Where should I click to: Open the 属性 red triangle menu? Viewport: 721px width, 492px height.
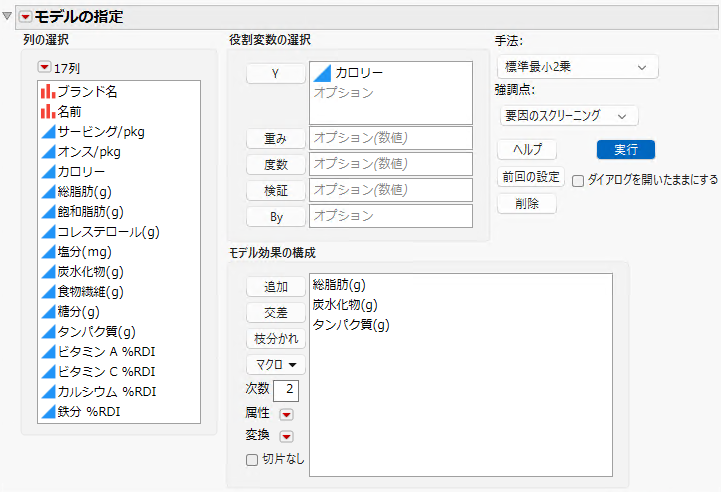pyautogui.click(x=286, y=414)
